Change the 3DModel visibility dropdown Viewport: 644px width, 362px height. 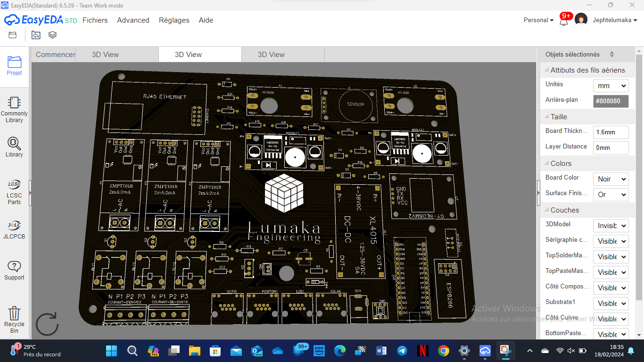[611, 226]
